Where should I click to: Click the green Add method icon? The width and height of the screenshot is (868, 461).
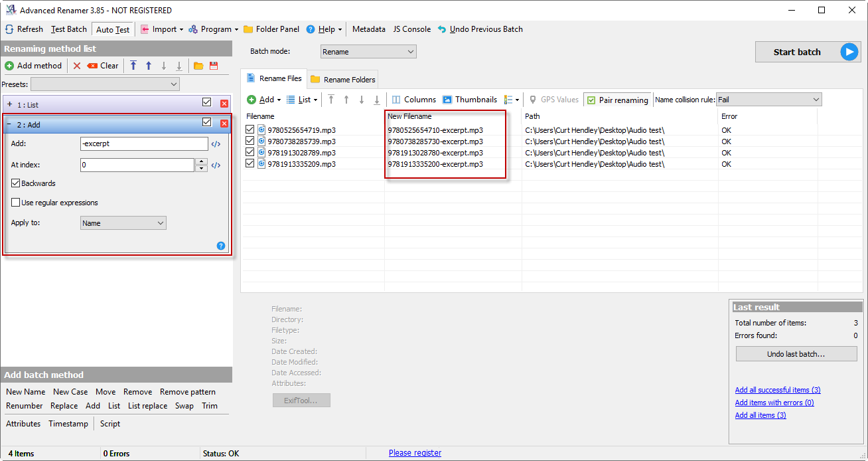click(9, 66)
